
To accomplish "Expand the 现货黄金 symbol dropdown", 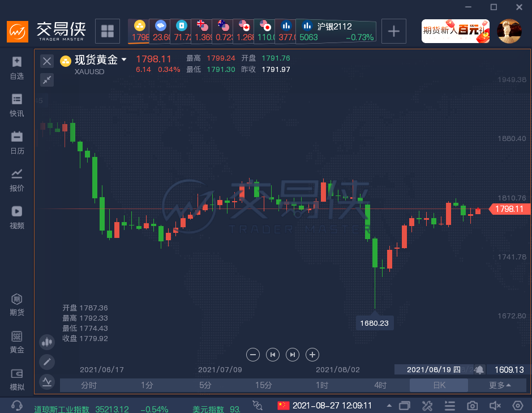I will tap(124, 59).
